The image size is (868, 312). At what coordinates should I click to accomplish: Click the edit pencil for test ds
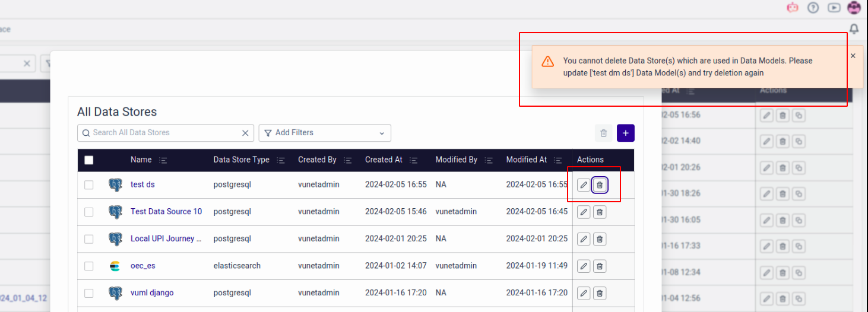(584, 185)
